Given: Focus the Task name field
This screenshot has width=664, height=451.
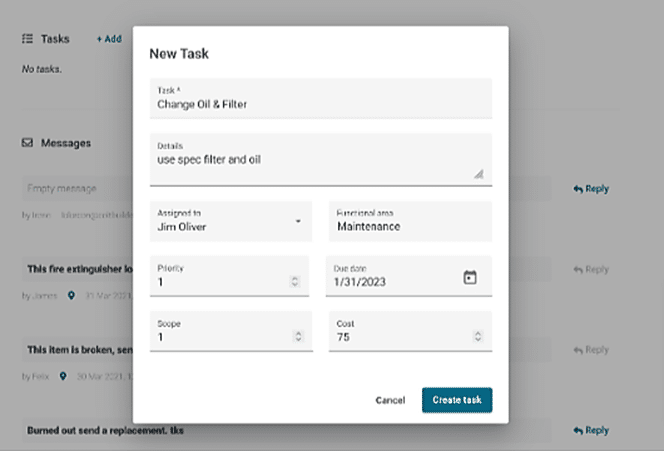Looking at the screenshot, I should [320, 103].
